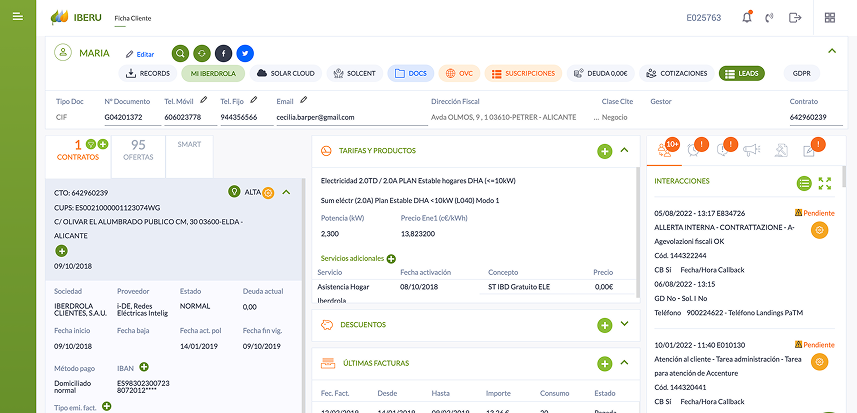Click the green search icon beside Editar
The height and width of the screenshot is (413, 857).
[180, 54]
